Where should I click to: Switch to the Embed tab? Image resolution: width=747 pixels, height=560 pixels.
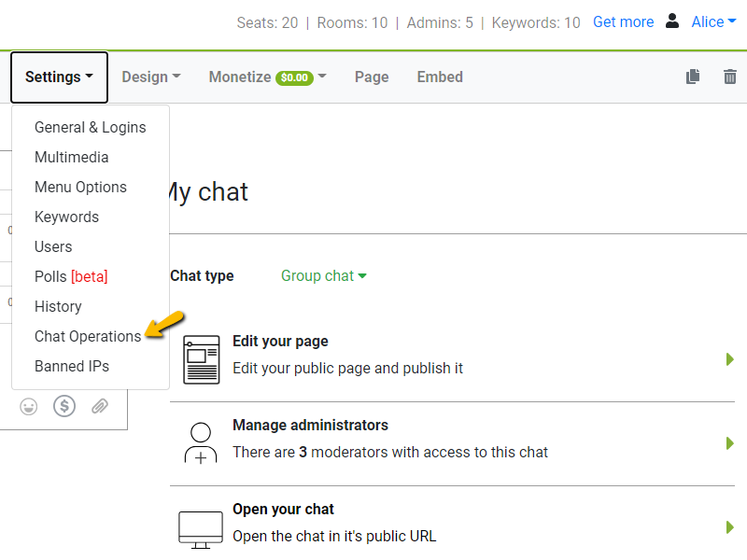coord(440,77)
